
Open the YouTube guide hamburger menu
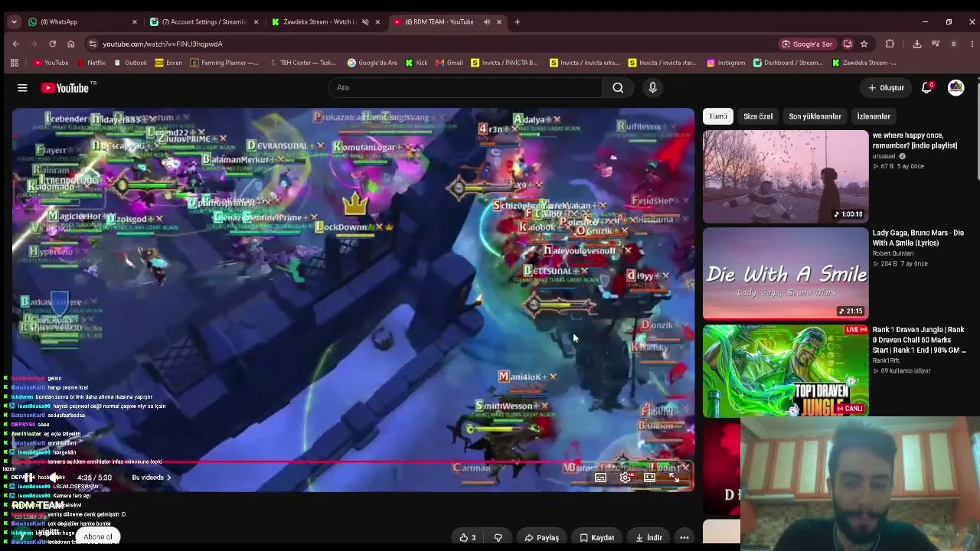pyautogui.click(x=22, y=88)
